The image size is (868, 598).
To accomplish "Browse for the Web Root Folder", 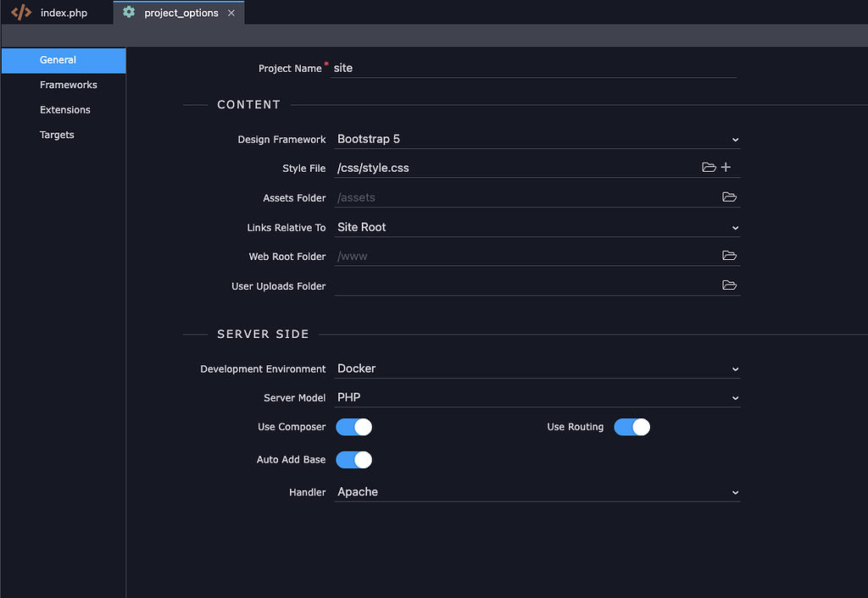I will tap(729, 255).
